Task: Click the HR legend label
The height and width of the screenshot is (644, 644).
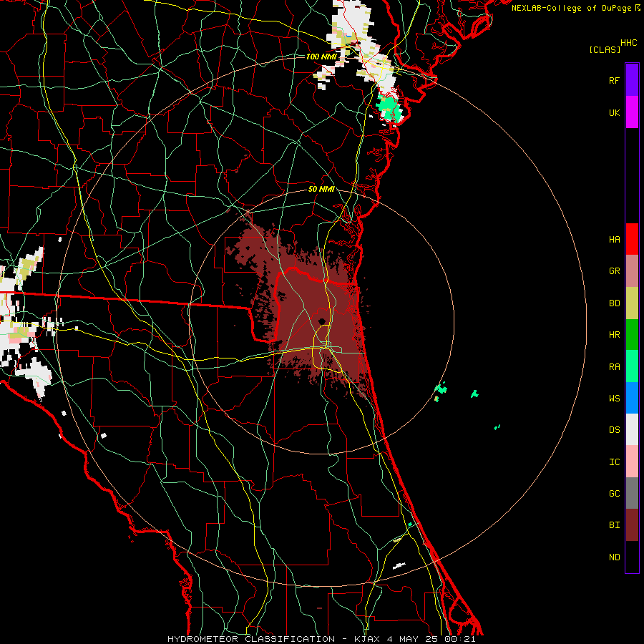Action: pos(614,335)
